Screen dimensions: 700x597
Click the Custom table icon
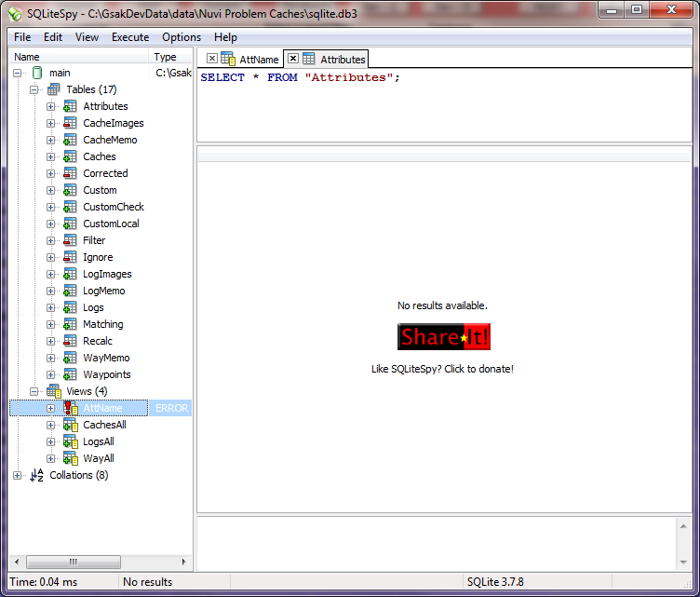pos(70,190)
